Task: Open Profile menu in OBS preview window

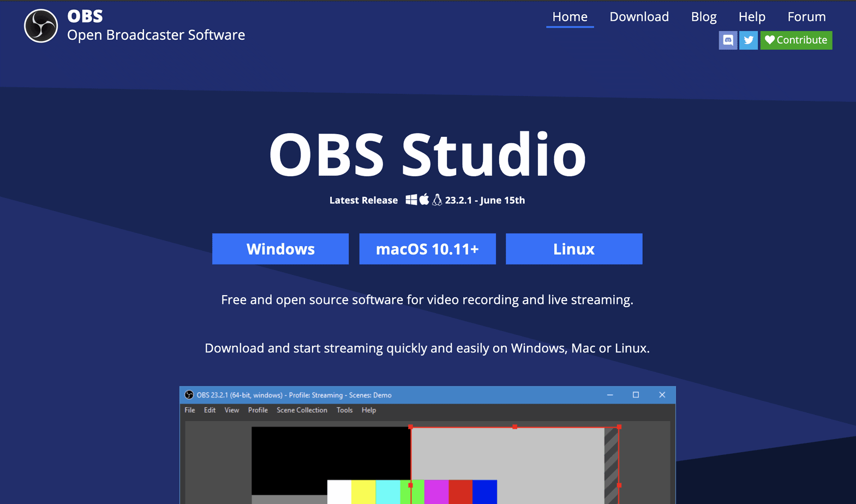Action: 258,410
